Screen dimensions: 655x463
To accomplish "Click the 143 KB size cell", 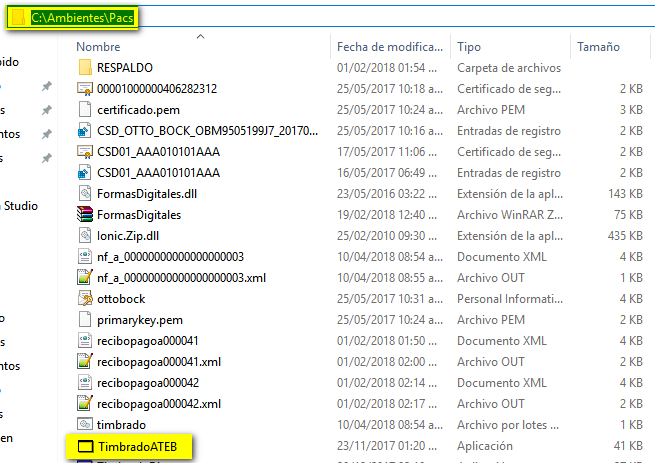I will pyautogui.click(x=625, y=194).
